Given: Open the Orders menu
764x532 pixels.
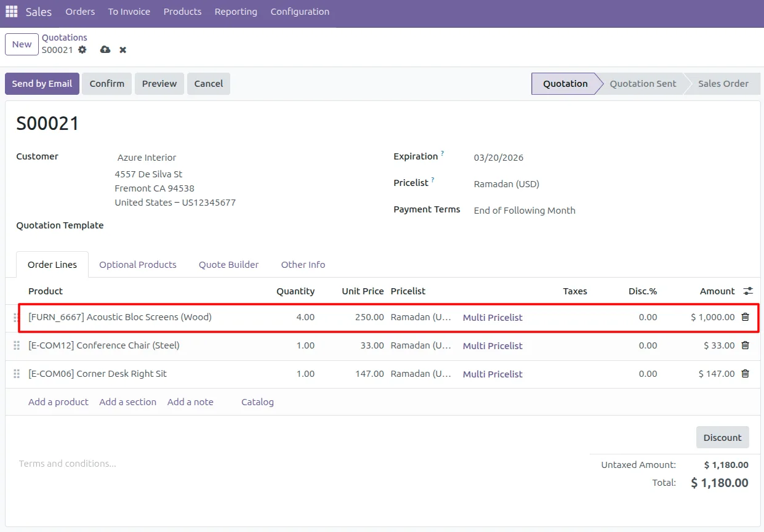Looking at the screenshot, I should click(x=80, y=12).
